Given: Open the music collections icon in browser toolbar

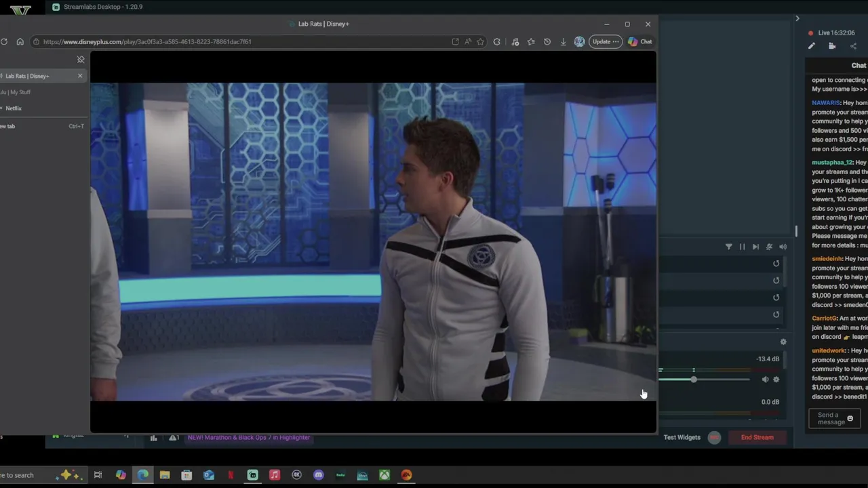Looking at the screenshot, I should (515, 41).
